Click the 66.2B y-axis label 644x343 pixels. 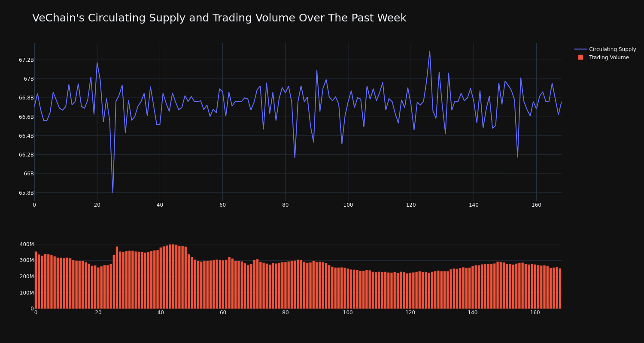click(x=26, y=155)
